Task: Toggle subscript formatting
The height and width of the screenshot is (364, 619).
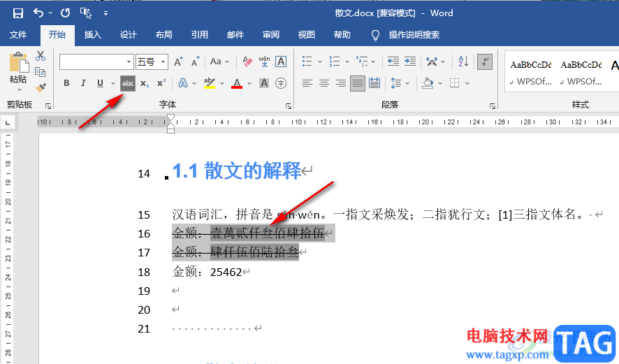Action: point(145,83)
